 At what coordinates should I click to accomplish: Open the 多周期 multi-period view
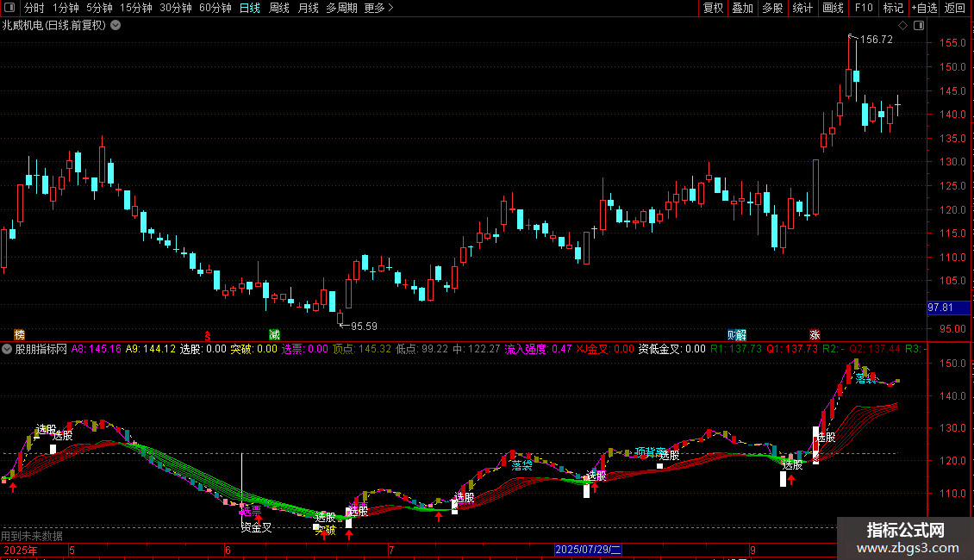341,8
